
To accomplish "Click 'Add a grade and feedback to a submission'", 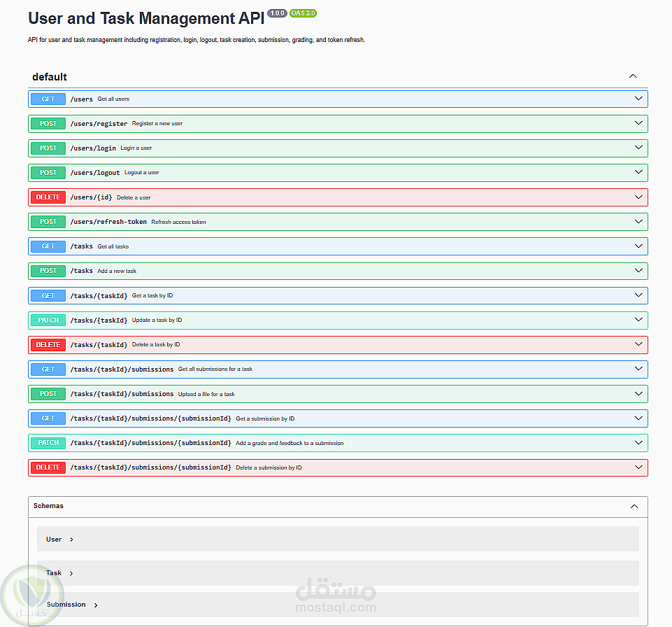I will [x=289, y=443].
